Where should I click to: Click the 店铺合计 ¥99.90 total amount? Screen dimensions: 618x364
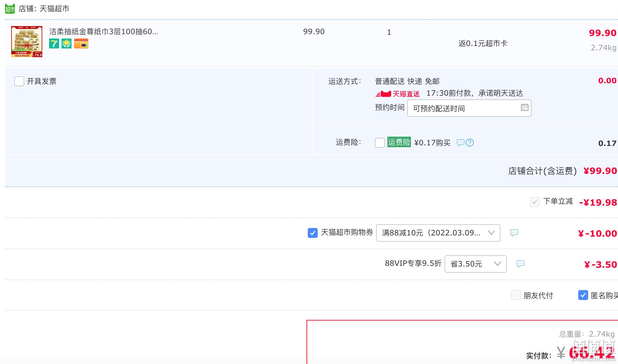[x=600, y=171]
